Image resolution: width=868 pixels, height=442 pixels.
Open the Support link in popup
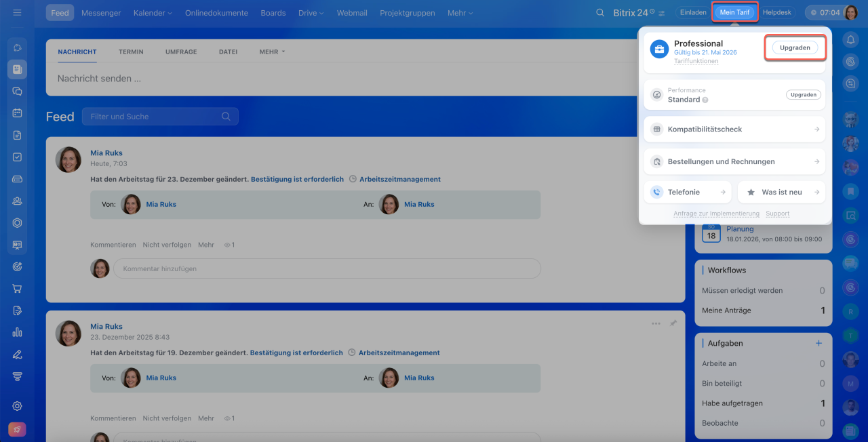click(x=778, y=214)
